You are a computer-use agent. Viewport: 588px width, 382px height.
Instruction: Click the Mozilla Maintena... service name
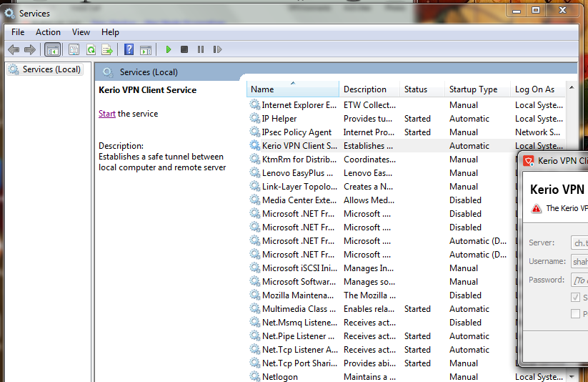[298, 295]
